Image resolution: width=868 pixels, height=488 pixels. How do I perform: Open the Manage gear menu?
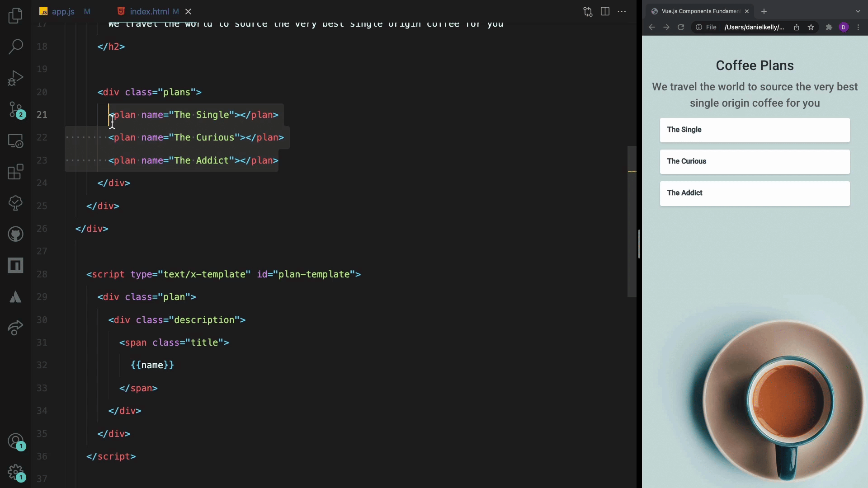[x=16, y=473]
